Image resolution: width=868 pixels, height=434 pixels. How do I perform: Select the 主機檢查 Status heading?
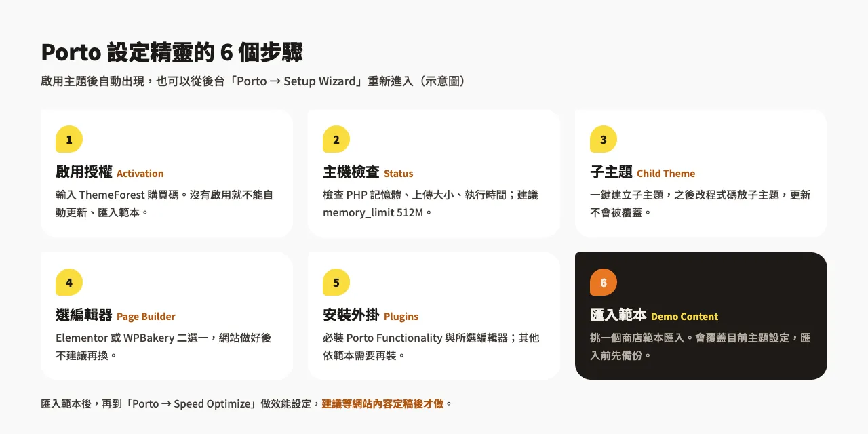pyautogui.click(x=368, y=172)
